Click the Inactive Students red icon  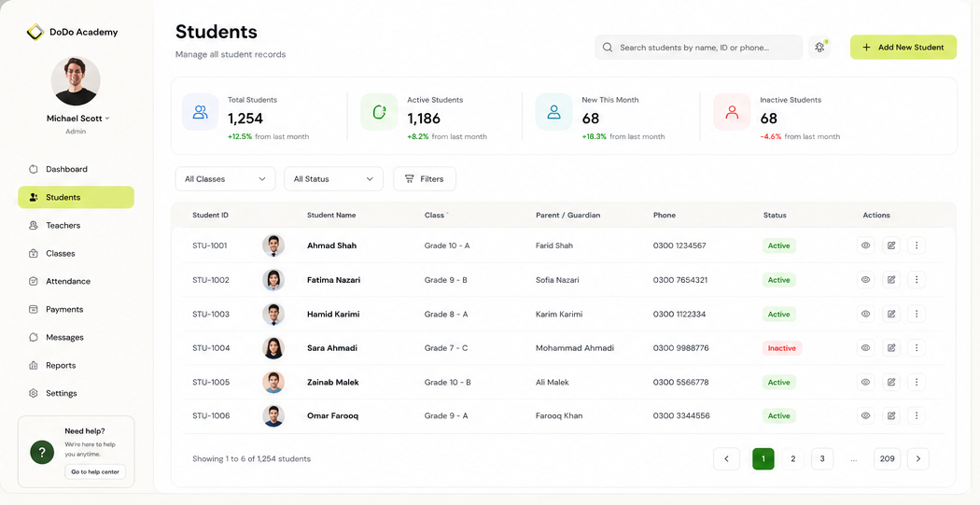(x=732, y=112)
